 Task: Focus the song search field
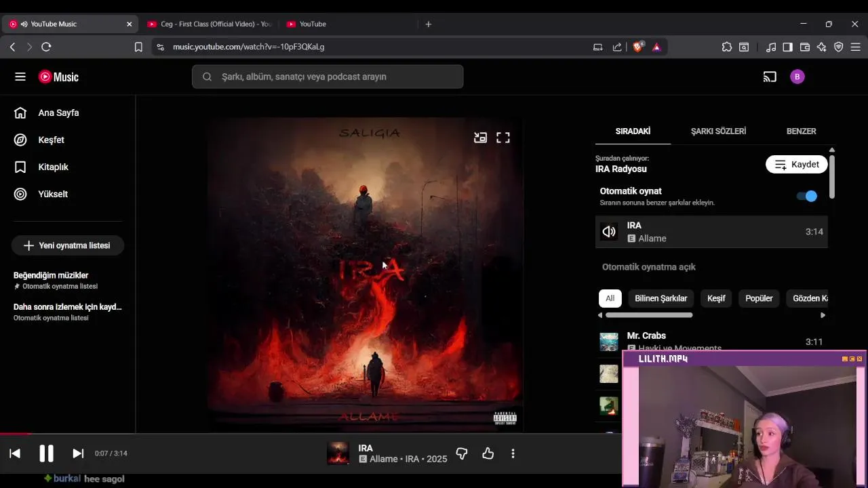[x=328, y=77]
